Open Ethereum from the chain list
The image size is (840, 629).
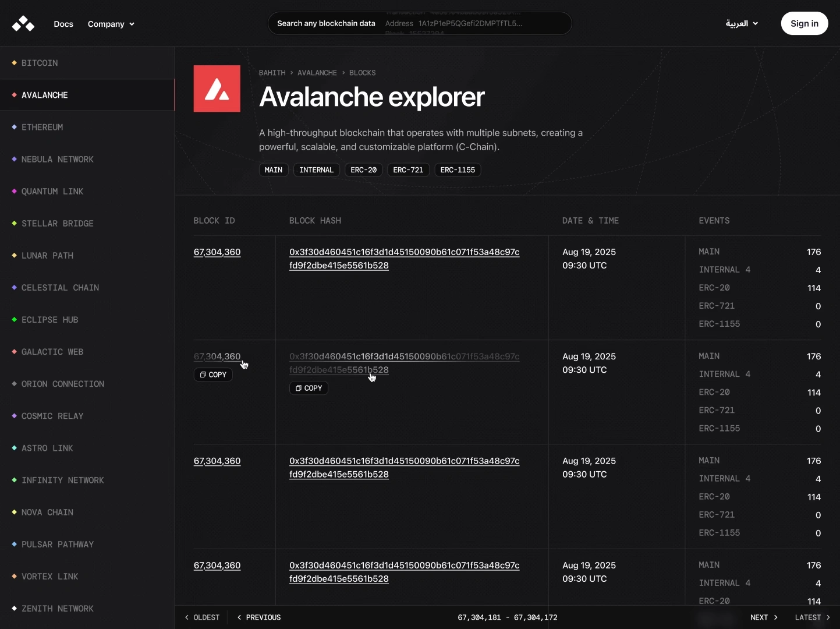(x=42, y=127)
